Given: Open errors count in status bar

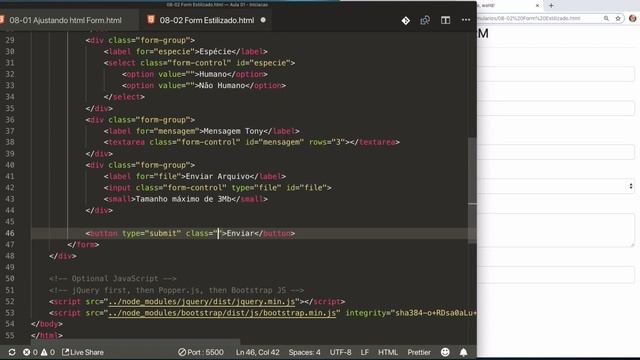Looking at the screenshot, I should [30, 352].
